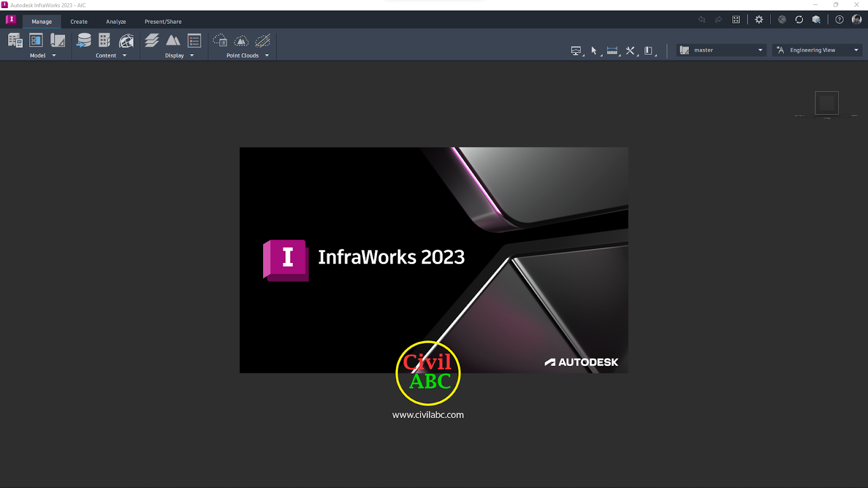
Task: Toggle the side panel layout icon
Action: 648,50
